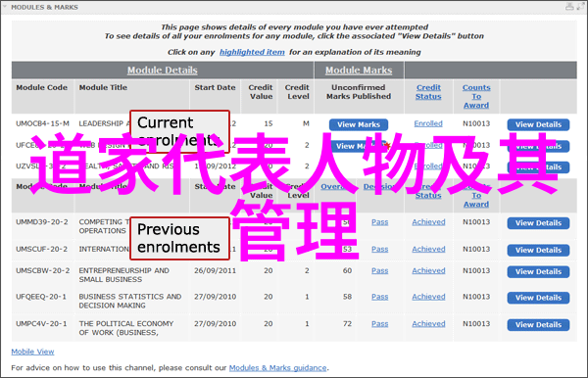
Task: Open the Modules & Marks guidance link
Action: [x=278, y=368]
